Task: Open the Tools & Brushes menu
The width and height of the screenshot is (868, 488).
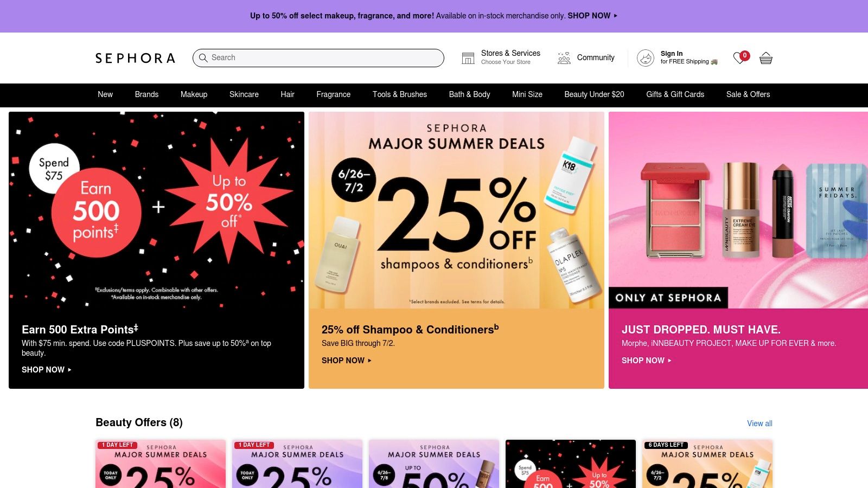Action: click(x=400, y=94)
